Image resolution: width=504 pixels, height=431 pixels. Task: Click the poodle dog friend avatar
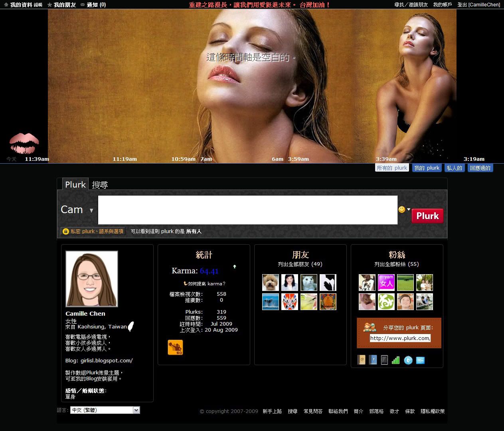pos(270,283)
